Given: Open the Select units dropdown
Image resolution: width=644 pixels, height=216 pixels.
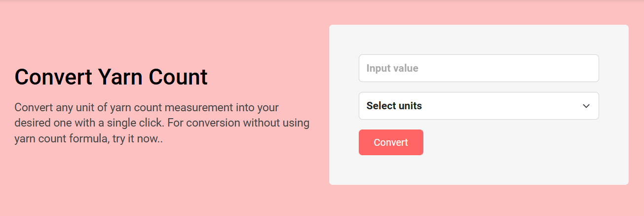Looking at the screenshot, I should pos(478,106).
